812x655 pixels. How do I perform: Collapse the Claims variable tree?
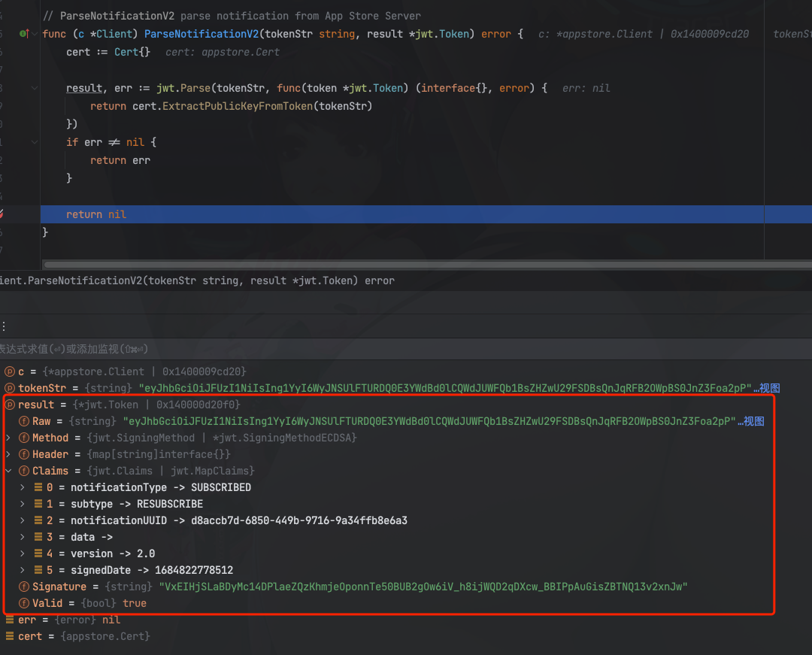pos(8,470)
